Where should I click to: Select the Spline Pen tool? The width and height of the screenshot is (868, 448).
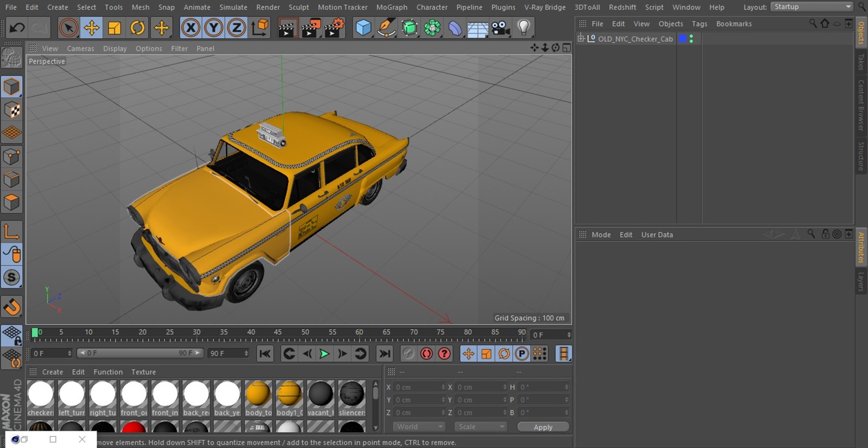tap(387, 28)
